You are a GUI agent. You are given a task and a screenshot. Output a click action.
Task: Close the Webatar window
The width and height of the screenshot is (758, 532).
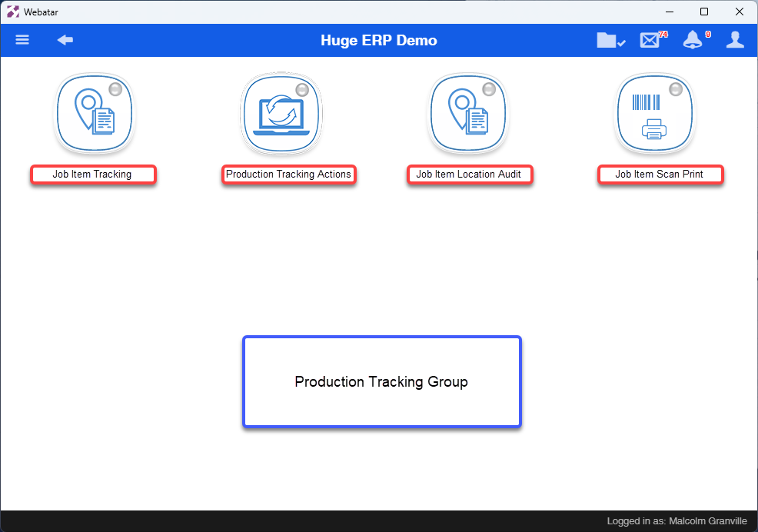click(x=740, y=12)
